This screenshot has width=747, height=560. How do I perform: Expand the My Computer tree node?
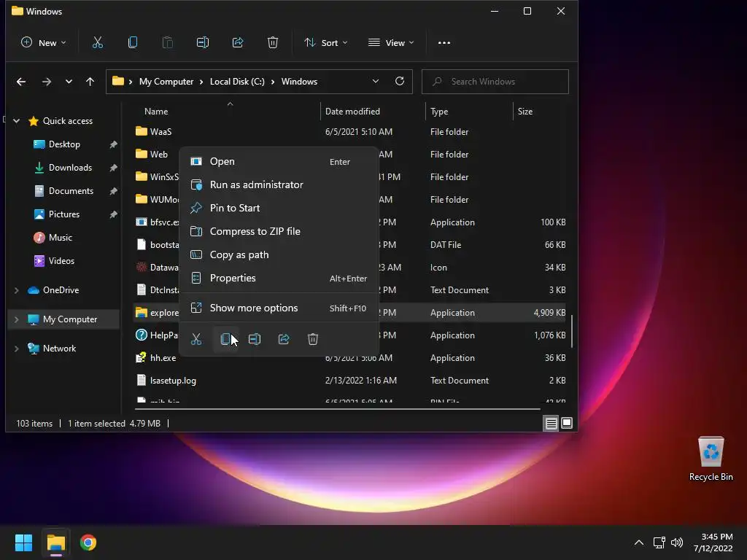pyautogui.click(x=17, y=319)
